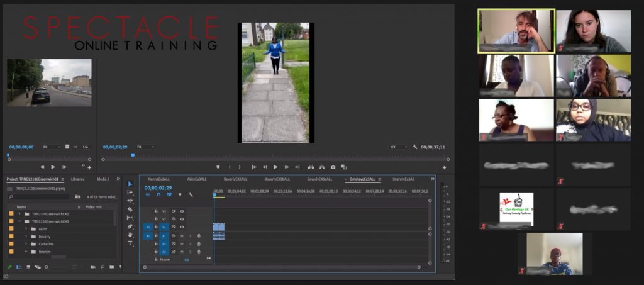Screen dimensions: 644x285
Task: Switch to BeverlyEX3bALL sequence tab
Action: [277, 179]
